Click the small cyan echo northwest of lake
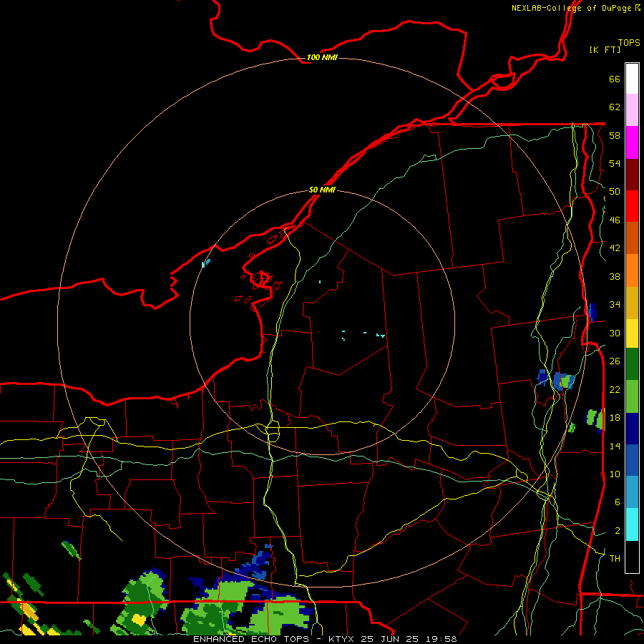 206,263
